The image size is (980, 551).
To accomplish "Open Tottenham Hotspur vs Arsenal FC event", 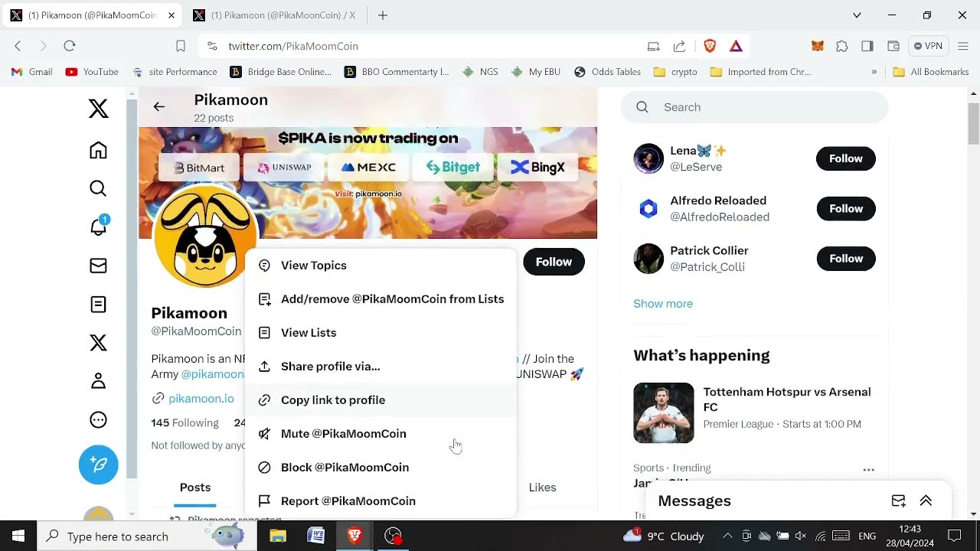I will tap(754, 412).
